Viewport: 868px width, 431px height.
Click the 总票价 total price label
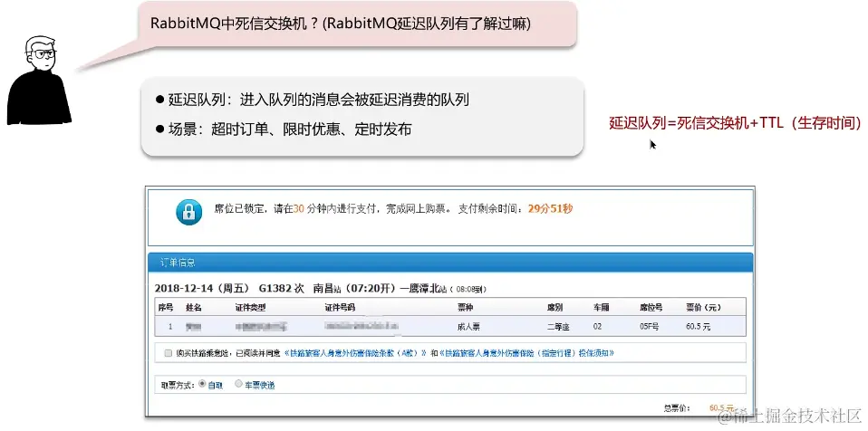pyautogui.click(x=677, y=408)
